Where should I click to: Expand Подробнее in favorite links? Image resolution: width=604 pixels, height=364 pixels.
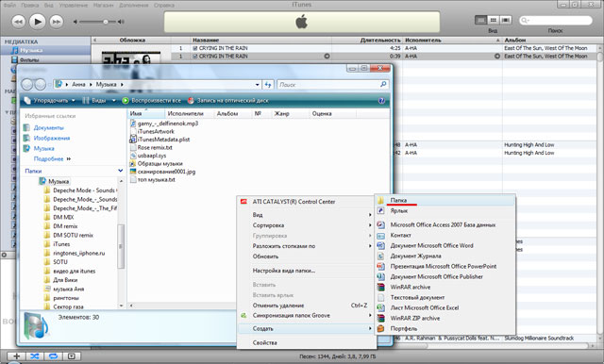point(52,158)
